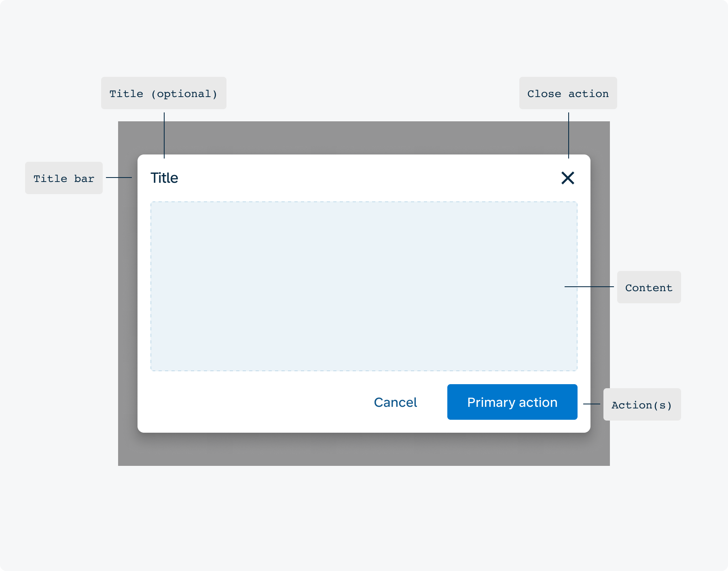The image size is (728, 571).
Task: Click the gray backdrop above the dialog
Action: (364, 137)
